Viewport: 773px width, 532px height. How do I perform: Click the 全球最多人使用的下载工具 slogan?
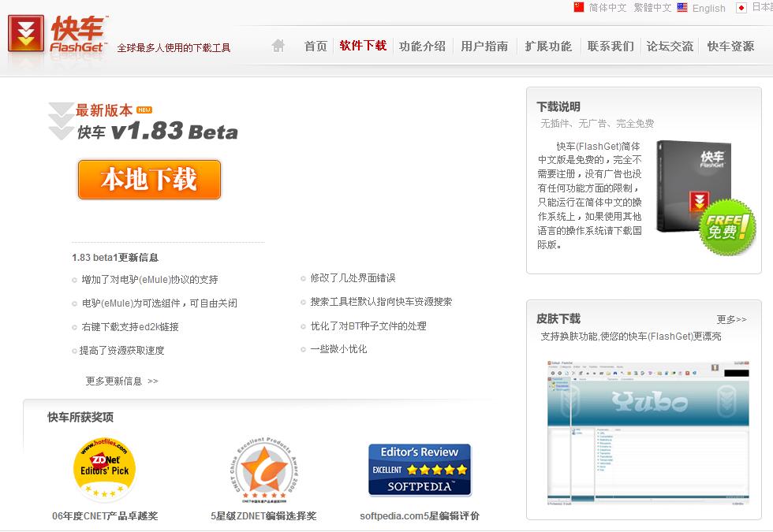pos(174,48)
